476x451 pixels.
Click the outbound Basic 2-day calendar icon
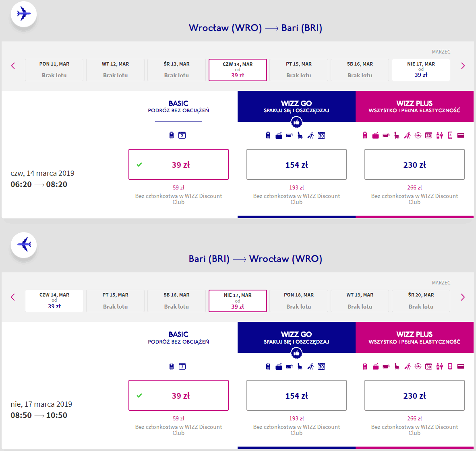click(182, 136)
